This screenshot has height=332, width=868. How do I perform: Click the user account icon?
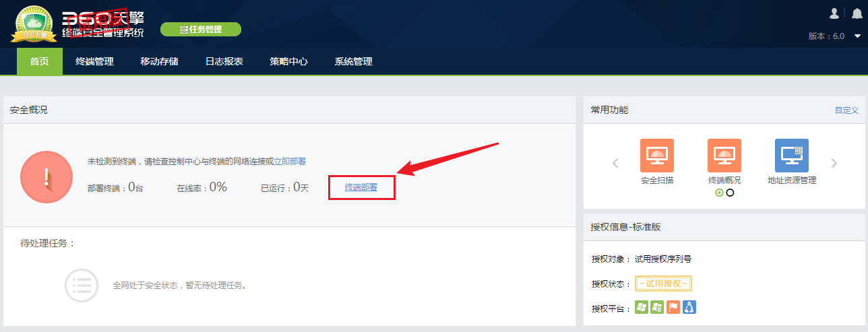[834, 13]
